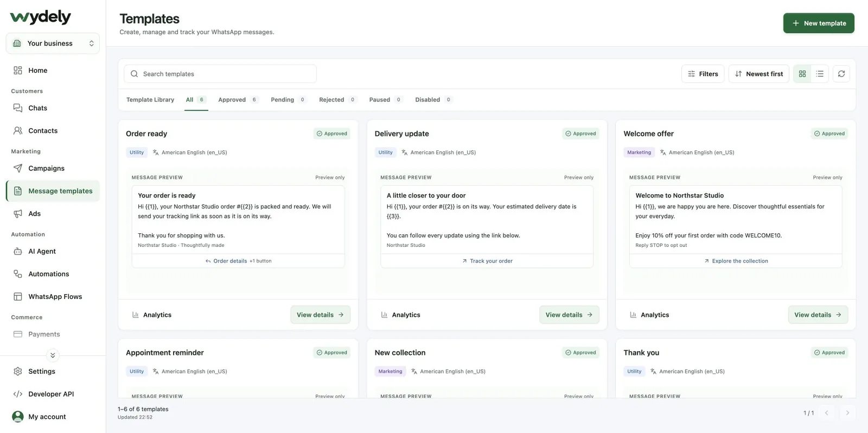Select the All tab
The image size is (868, 433).
pyautogui.click(x=196, y=100)
